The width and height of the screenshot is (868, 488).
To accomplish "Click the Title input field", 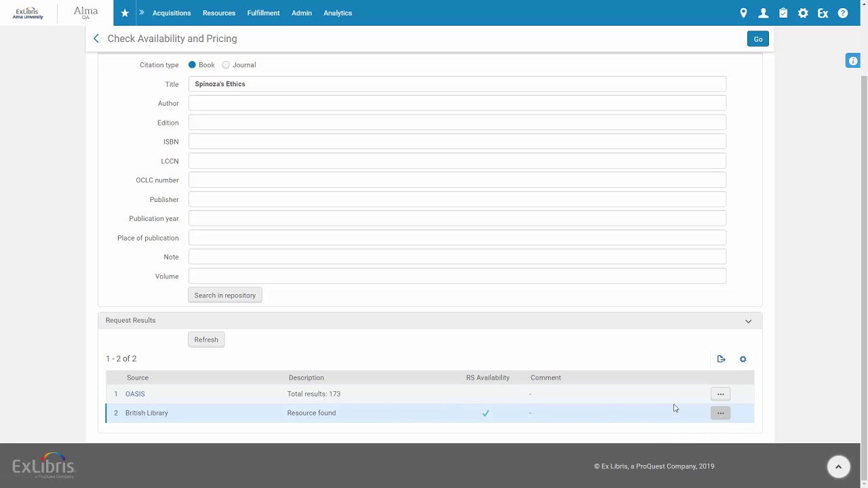I will pos(457,84).
